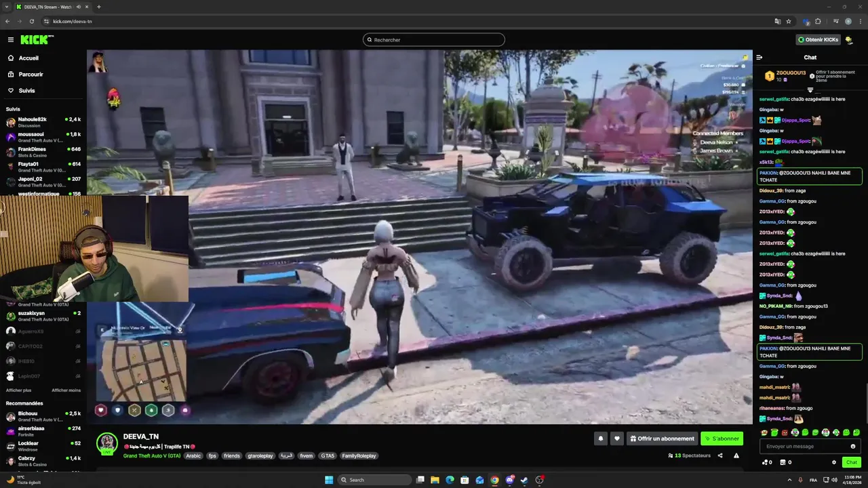Open chat settings gear icon
Viewport: 868px width, 488px height.
coord(834,462)
